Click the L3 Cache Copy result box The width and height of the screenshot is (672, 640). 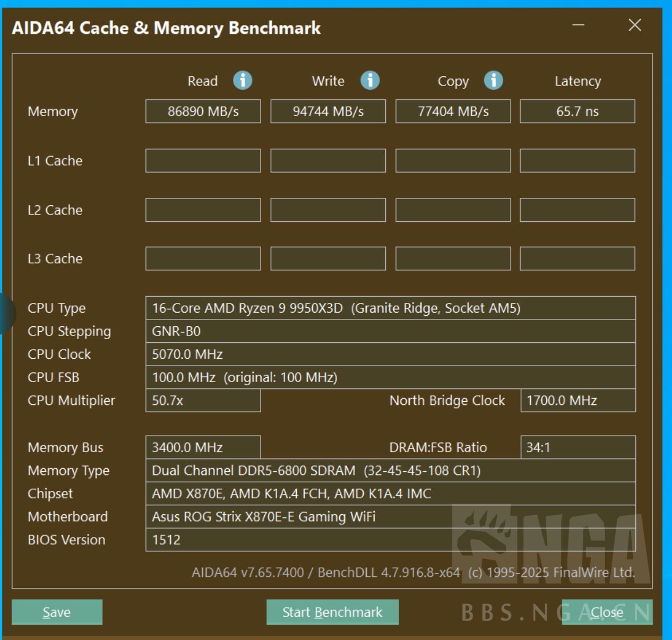pyautogui.click(x=453, y=258)
